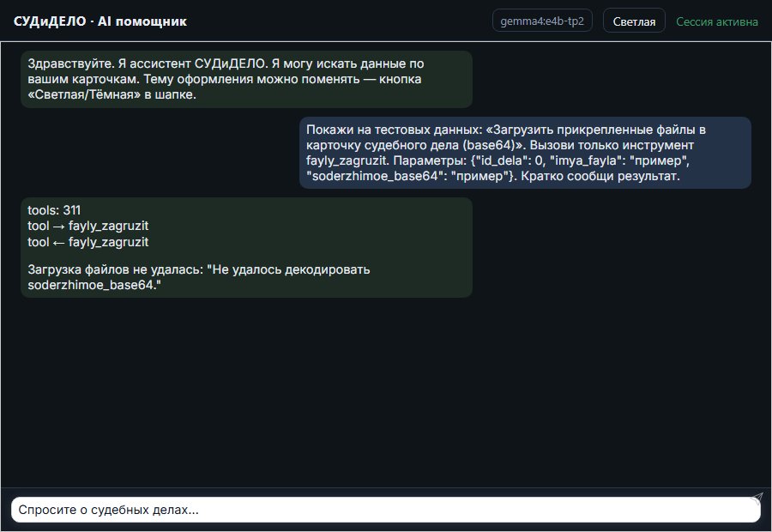Viewport: 772px width, 532px height.
Task: Click the send message paper-plane icon
Action: (757, 499)
